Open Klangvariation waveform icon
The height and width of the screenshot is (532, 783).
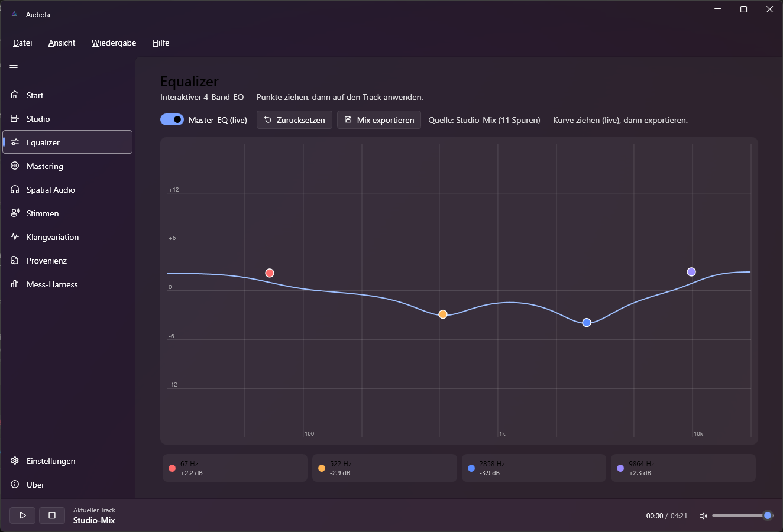[x=15, y=237]
